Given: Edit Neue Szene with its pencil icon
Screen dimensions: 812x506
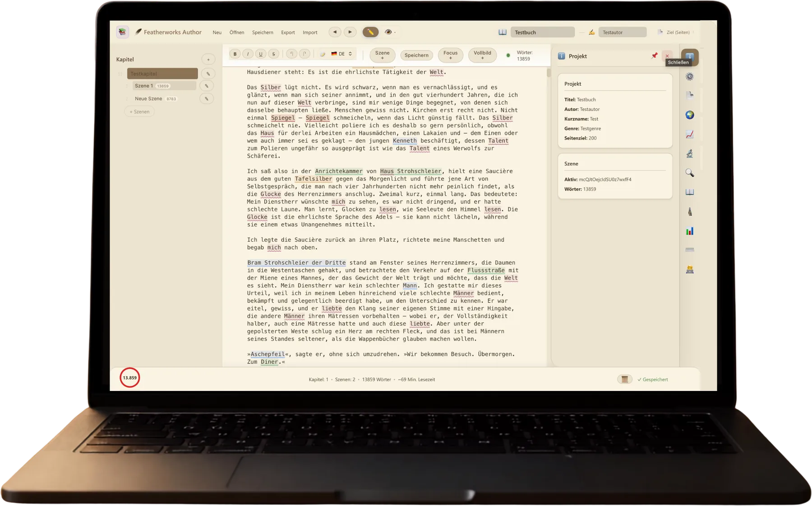Looking at the screenshot, I should 207,99.
